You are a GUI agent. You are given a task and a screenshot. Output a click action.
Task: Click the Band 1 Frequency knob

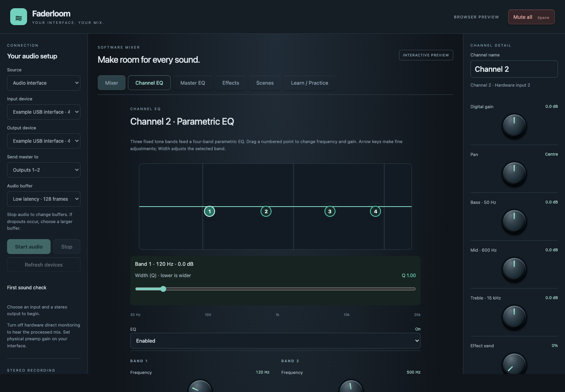pos(200,386)
